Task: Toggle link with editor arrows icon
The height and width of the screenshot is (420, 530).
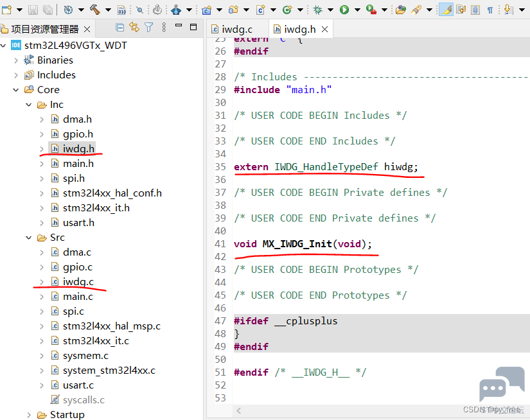Action: tap(134, 28)
